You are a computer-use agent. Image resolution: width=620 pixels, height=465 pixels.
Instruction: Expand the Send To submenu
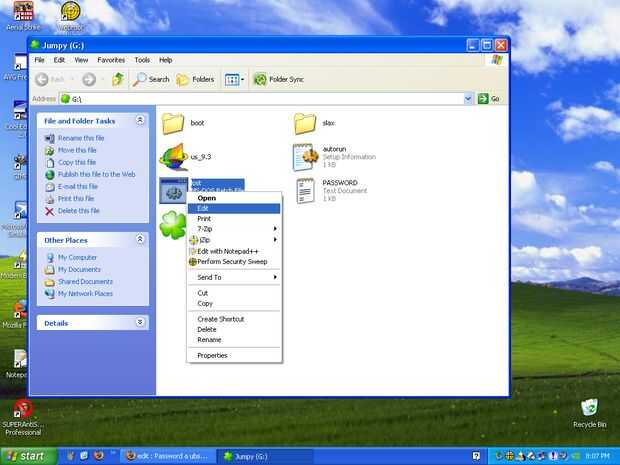234,278
